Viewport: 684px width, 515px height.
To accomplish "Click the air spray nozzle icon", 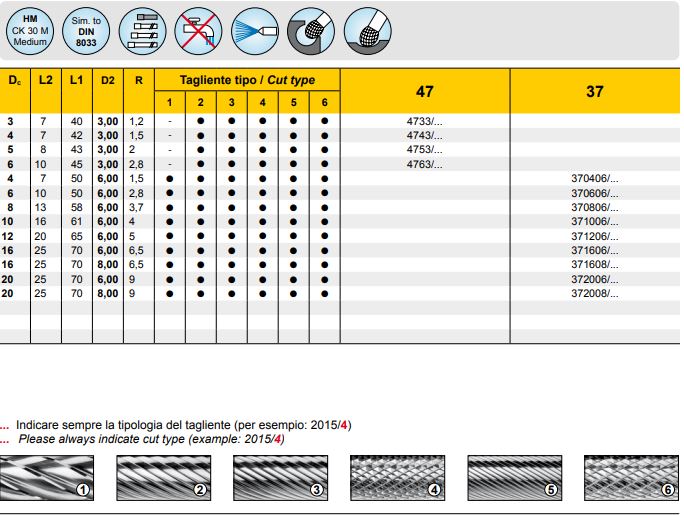I will pos(254,32).
